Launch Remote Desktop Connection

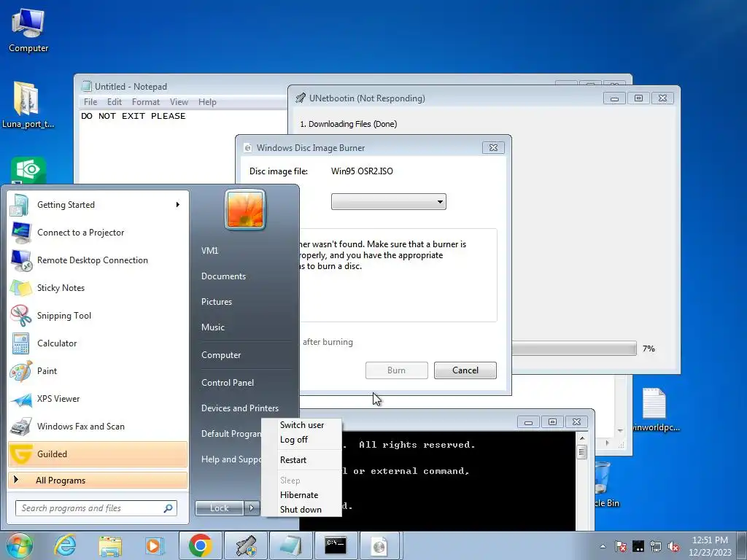pos(98,260)
